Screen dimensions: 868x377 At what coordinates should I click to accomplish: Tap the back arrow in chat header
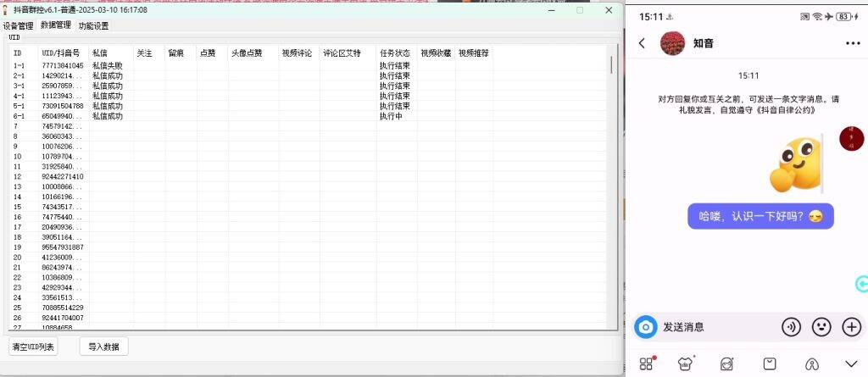point(642,43)
